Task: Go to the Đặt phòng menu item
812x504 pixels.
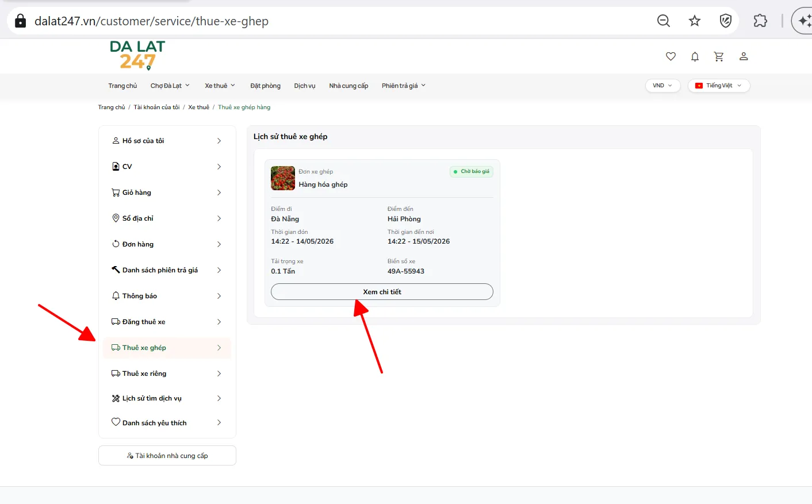Action: 266,86
